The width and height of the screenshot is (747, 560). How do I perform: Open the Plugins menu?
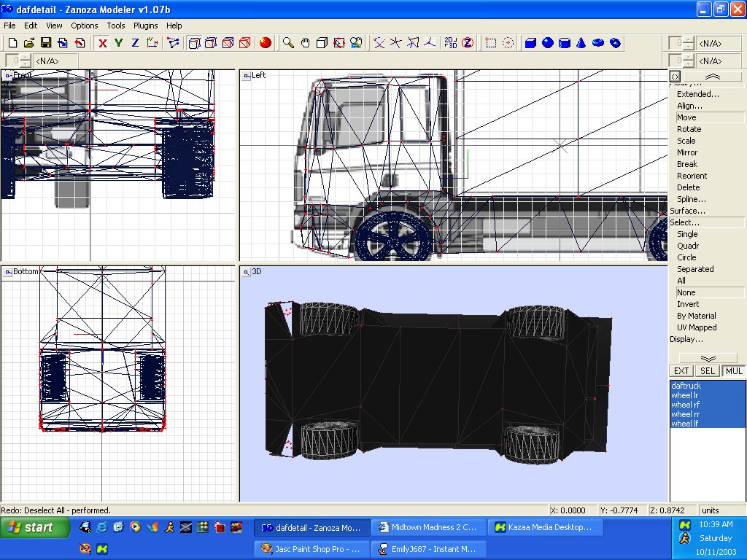[x=146, y=26]
